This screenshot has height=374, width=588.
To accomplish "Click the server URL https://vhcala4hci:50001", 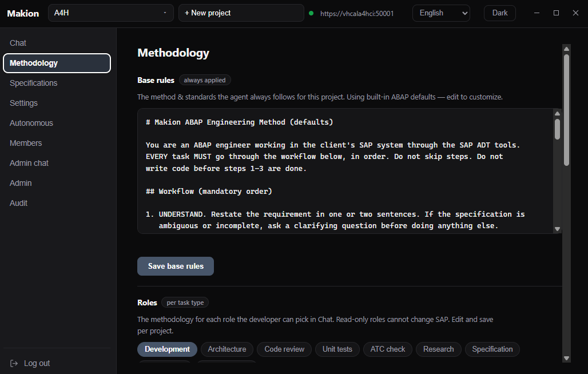I will coord(356,14).
